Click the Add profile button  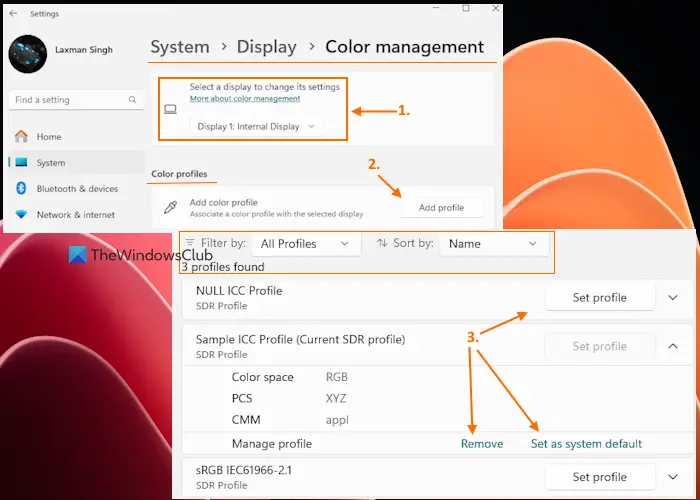(x=442, y=208)
